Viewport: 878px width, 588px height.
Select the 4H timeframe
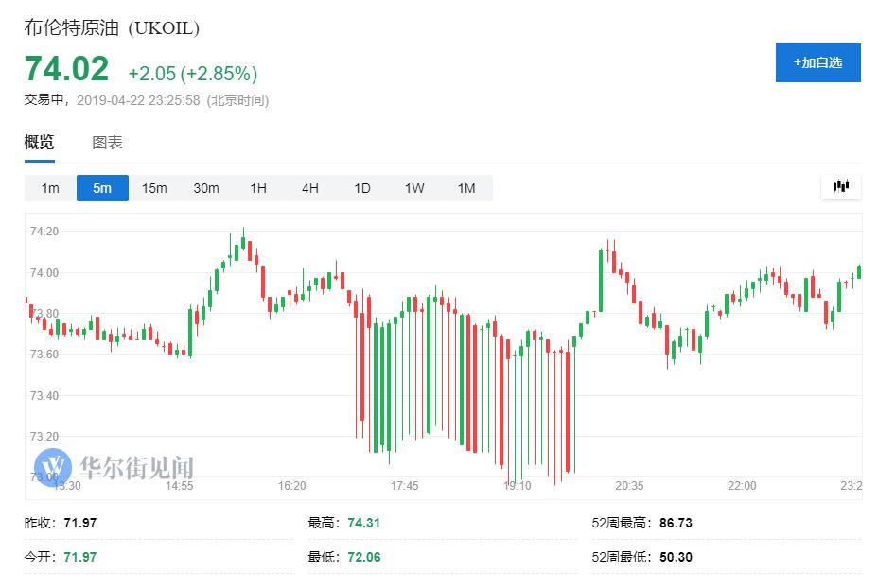(x=310, y=188)
